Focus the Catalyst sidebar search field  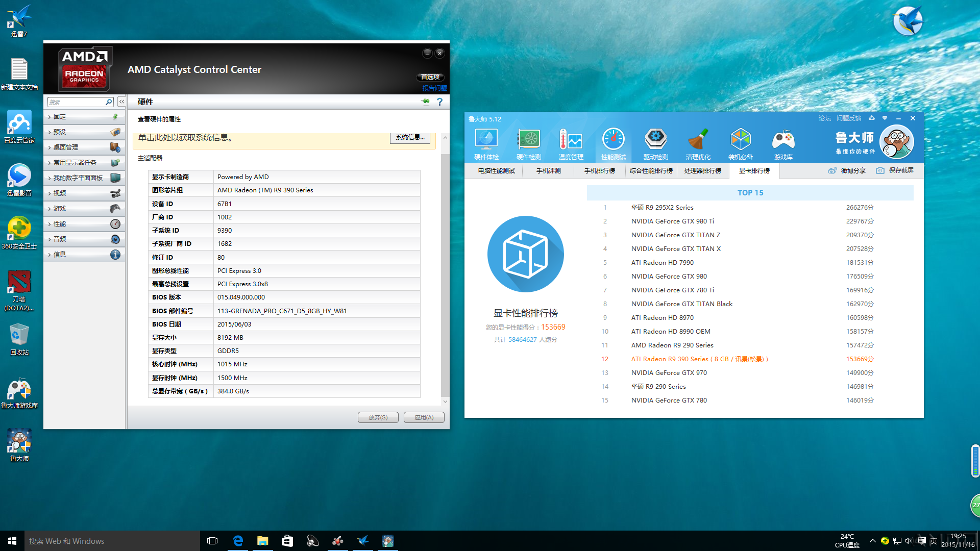click(x=77, y=102)
